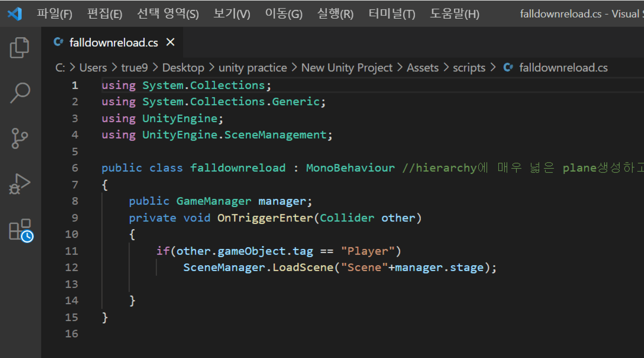
Task: Click the C# file icon in breadcrumb
Action: click(x=508, y=68)
